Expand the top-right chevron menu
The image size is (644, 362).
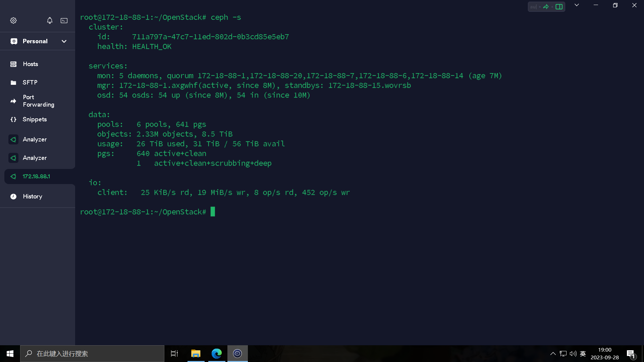point(577,5)
